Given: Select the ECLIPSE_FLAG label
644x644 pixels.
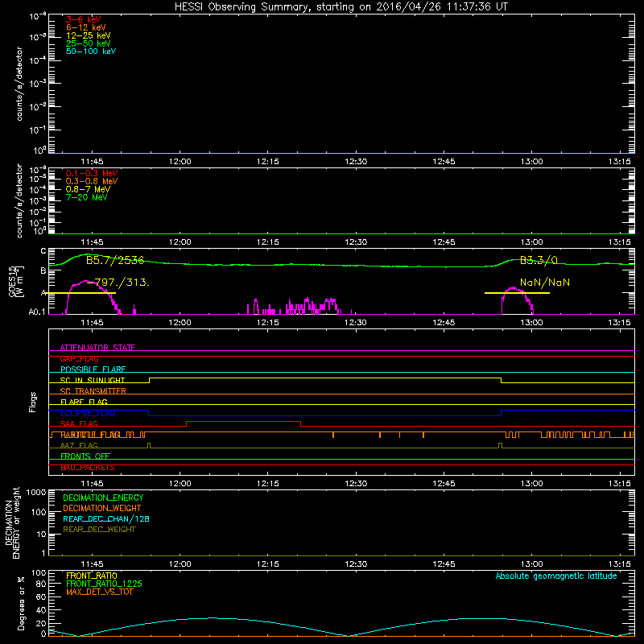Looking at the screenshot, I should (88, 413).
